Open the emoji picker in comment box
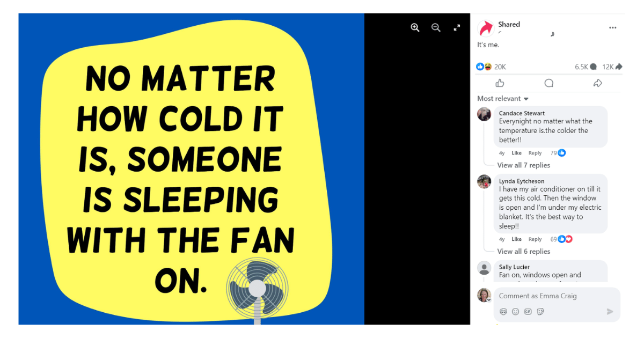Image resolution: width=644 pixels, height=338 pixels. (x=516, y=312)
